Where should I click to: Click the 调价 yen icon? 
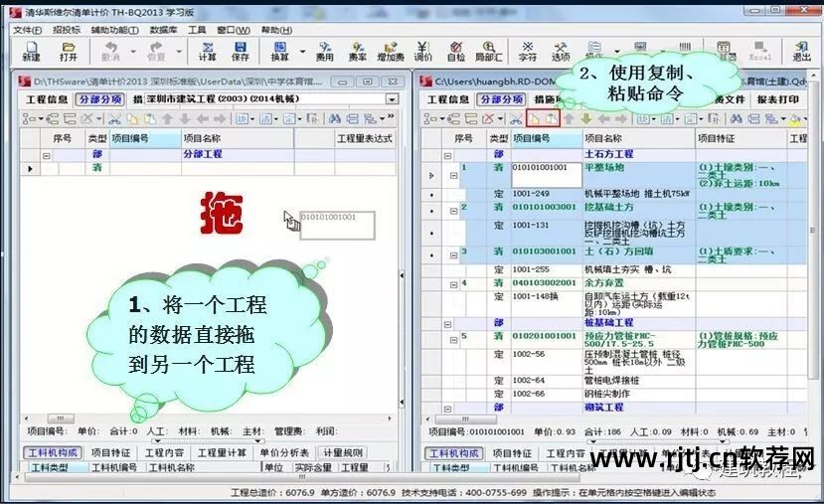click(423, 52)
